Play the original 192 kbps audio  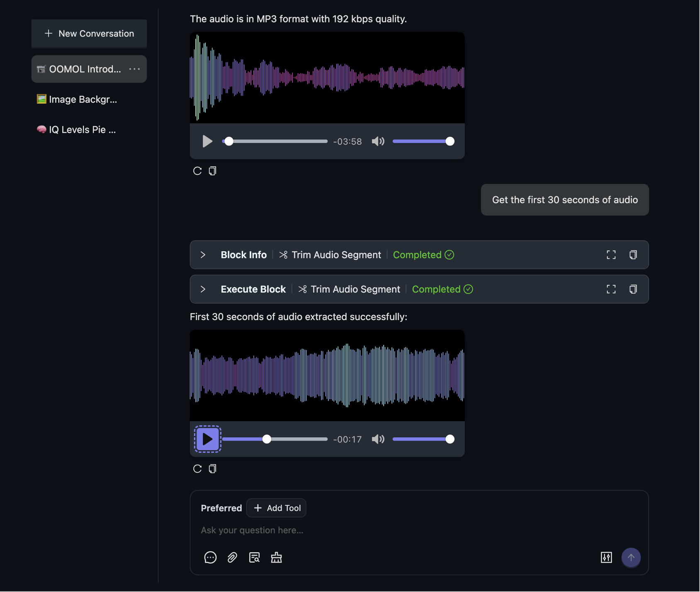pyautogui.click(x=207, y=141)
